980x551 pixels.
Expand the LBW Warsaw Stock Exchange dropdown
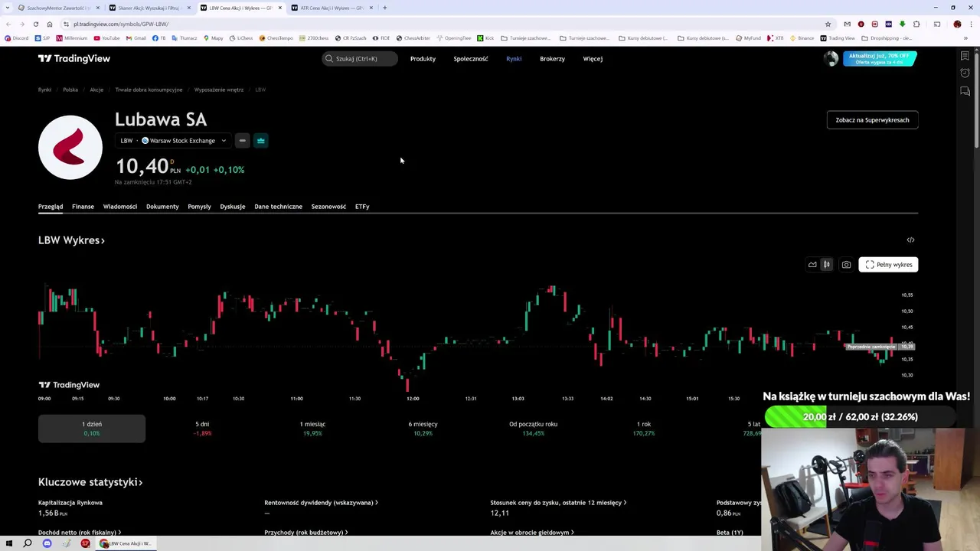tap(173, 141)
